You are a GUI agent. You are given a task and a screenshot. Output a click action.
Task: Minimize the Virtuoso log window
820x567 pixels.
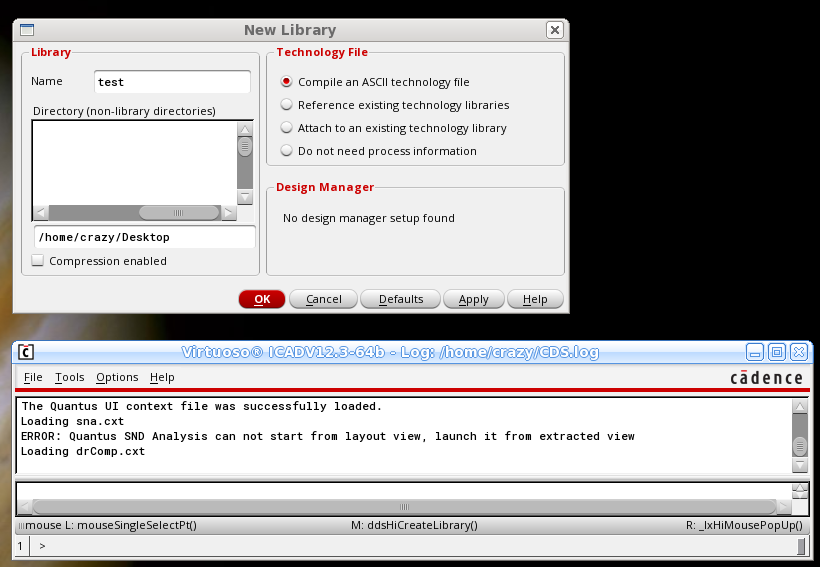tap(755, 352)
